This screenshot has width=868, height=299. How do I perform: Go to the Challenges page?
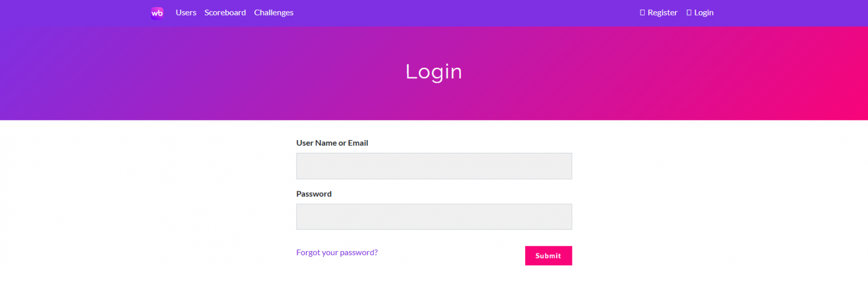[x=274, y=12]
